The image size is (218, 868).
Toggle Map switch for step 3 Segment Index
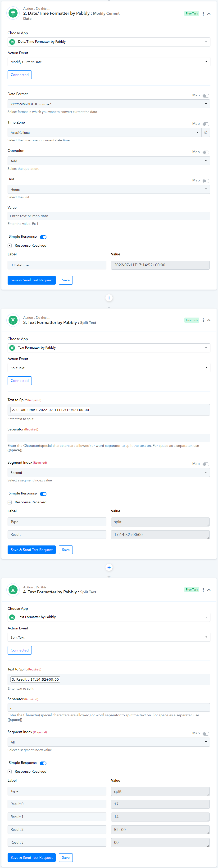pyautogui.click(x=206, y=464)
